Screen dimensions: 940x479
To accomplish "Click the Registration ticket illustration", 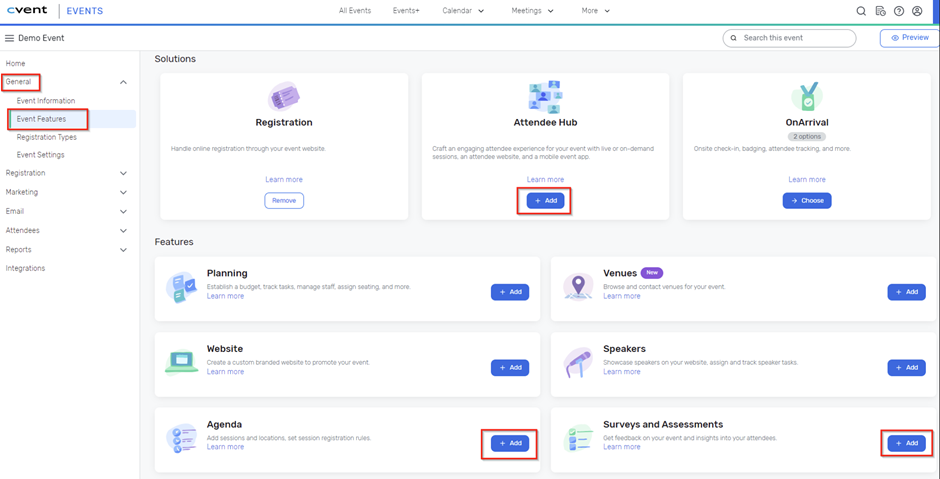I will (x=284, y=96).
